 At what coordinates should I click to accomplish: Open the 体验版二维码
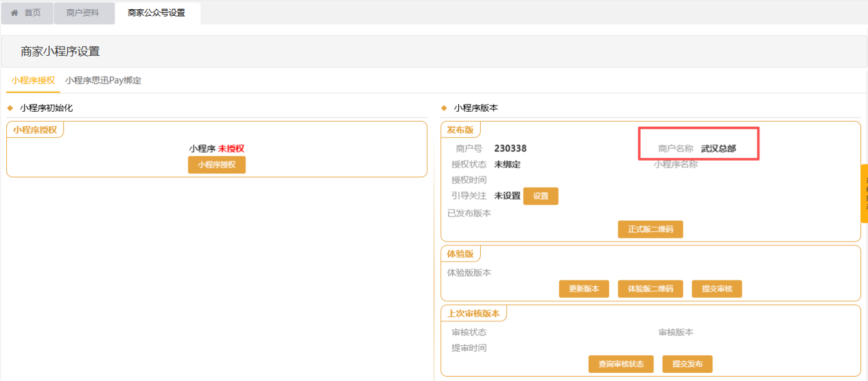(x=650, y=289)
